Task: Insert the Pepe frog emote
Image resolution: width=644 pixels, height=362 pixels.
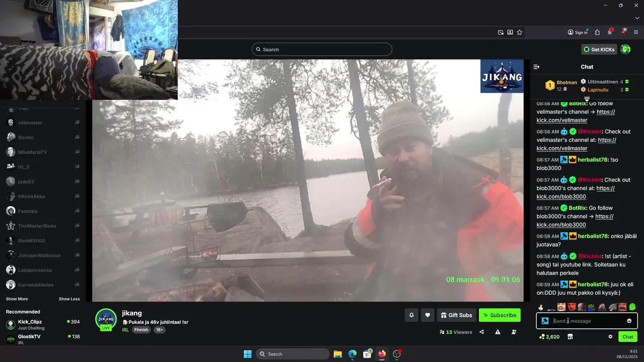Action: point(591,307)
